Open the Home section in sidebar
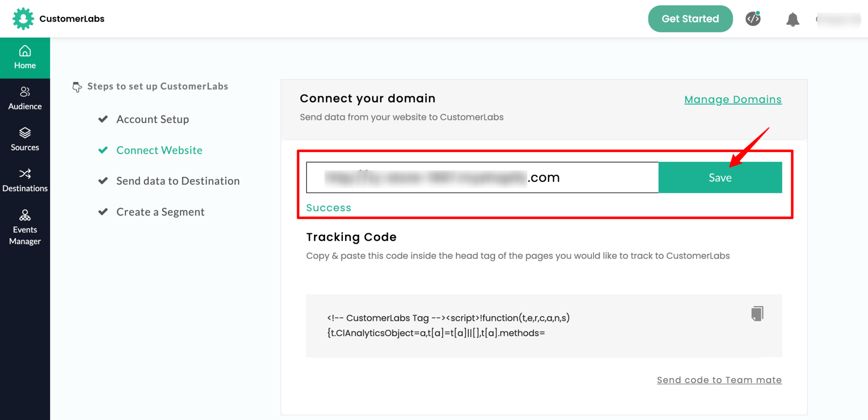Image resolution: width=868 pixels, height=420 pixels. pyautogui.click(x=25, y=57)
